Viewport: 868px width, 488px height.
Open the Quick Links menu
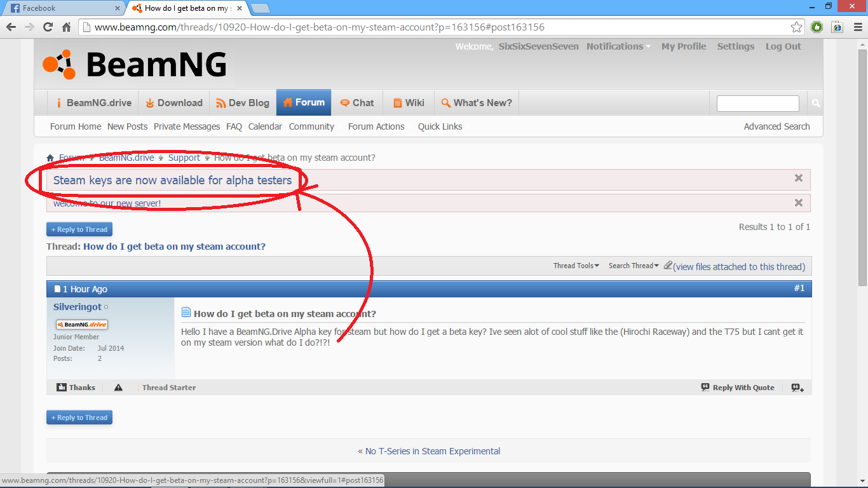[x=440, y=126]
